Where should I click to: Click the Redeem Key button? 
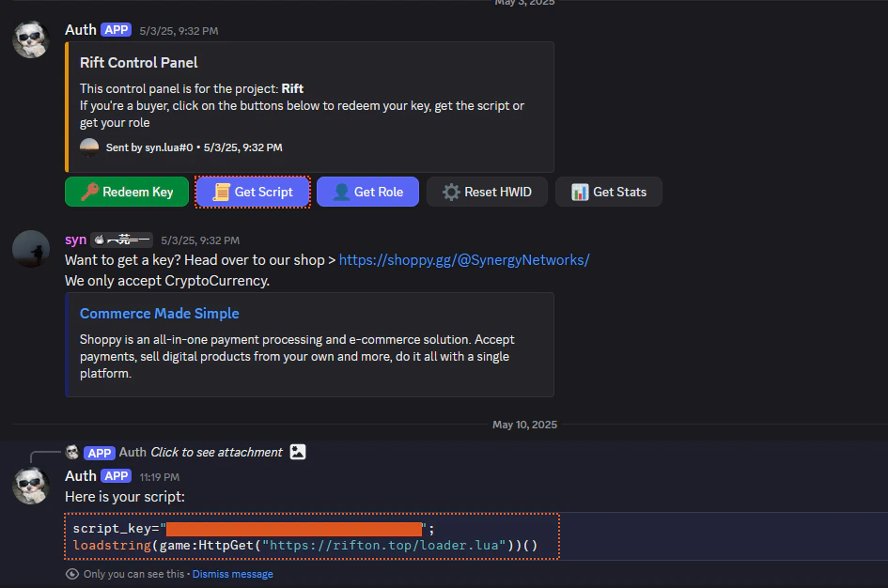[x=127, y=192]
